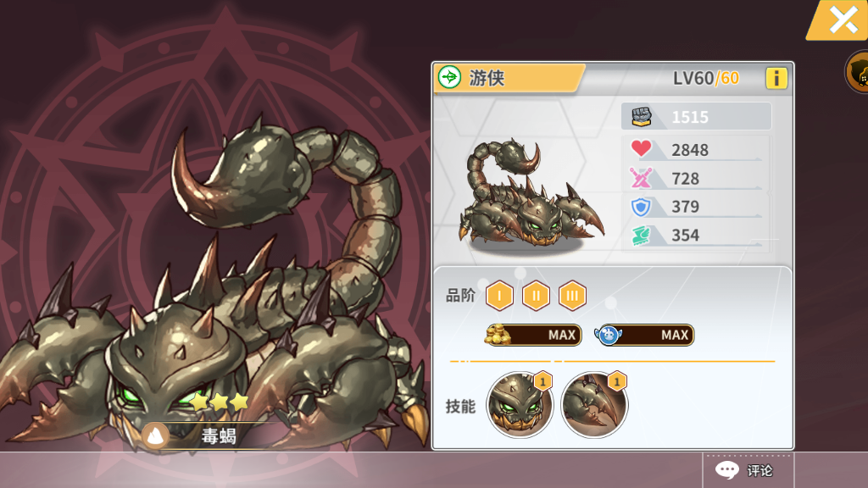868x488 pixels.
Task: Select the tier III hexagon badge
Action: click(572, 296)
